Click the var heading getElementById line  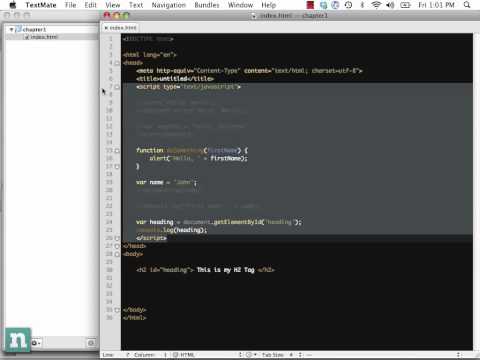click(219, 222)
